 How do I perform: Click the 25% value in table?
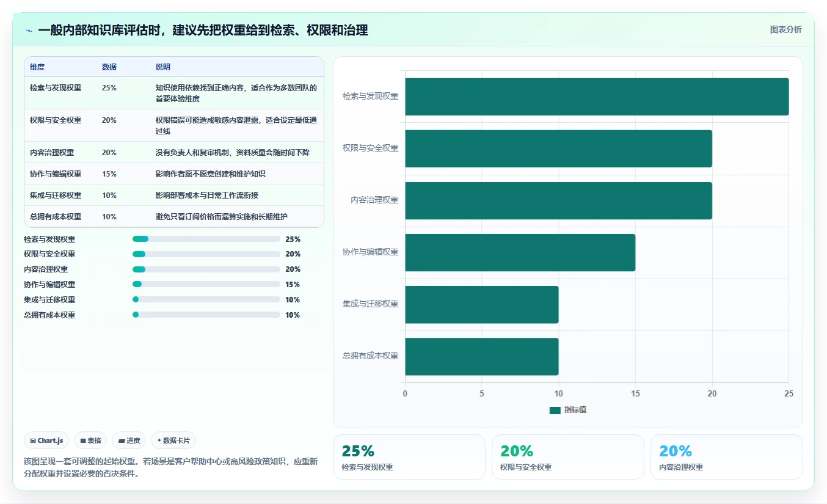[x=109, y=88]
